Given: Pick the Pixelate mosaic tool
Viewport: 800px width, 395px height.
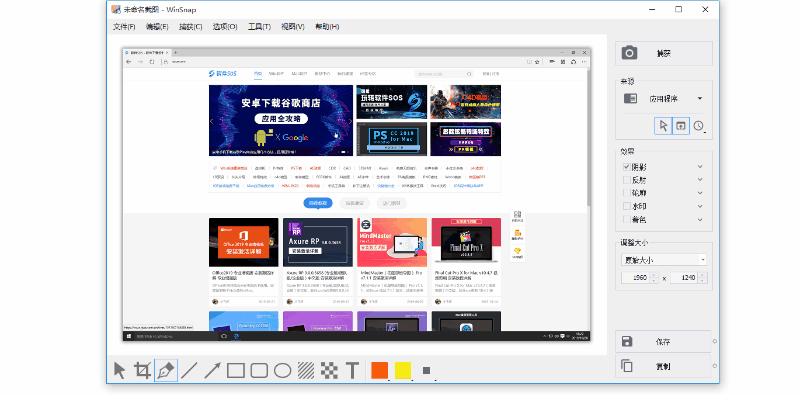Looking at the screenshot, I should pyautogui.click(x=329, y=370).
